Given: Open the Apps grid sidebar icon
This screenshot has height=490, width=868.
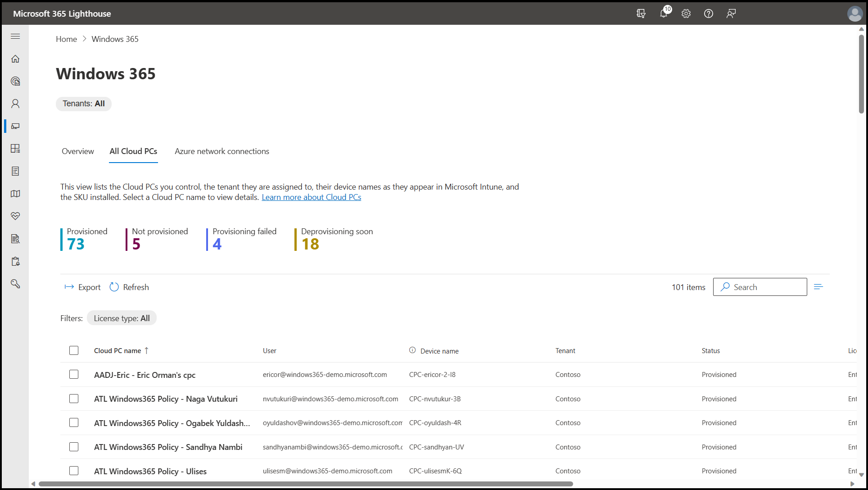Looking at the screenshot, I should pos(15,149).
